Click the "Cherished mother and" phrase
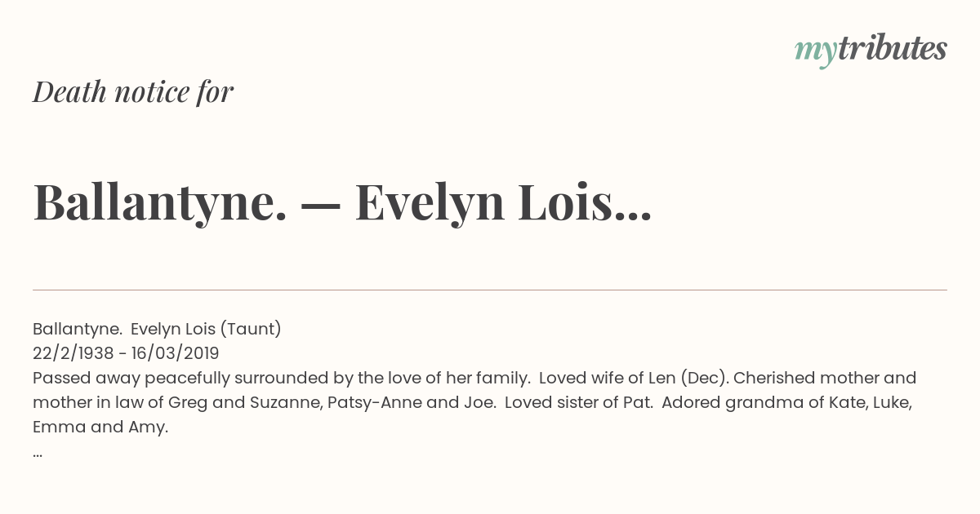This screenshot has width=980, height=514. coord(825,378)
